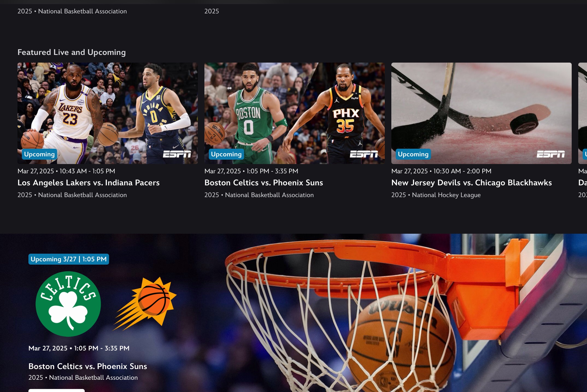Click 'Mar 27, 2025 • 10:43 AM - 1:05 PM' text
Viewport: 587px width, 392px height.
pyautogui.click(x=66, y=171)
